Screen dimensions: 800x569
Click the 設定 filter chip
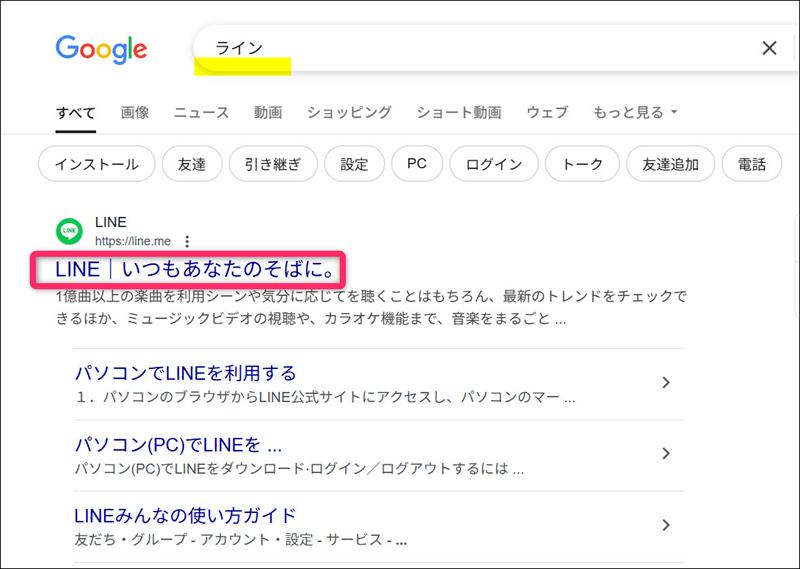[354, 164]
